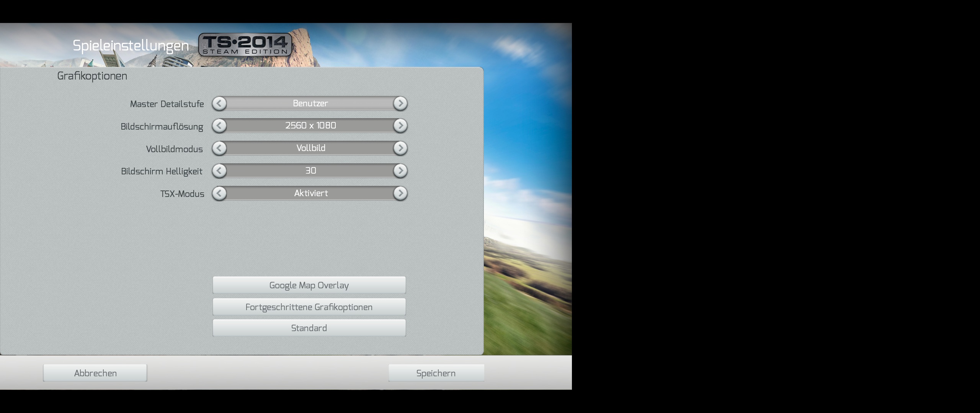Toggle TSX-Modus using left arrow
Viewport: 980px width, 413px height.
219,193
